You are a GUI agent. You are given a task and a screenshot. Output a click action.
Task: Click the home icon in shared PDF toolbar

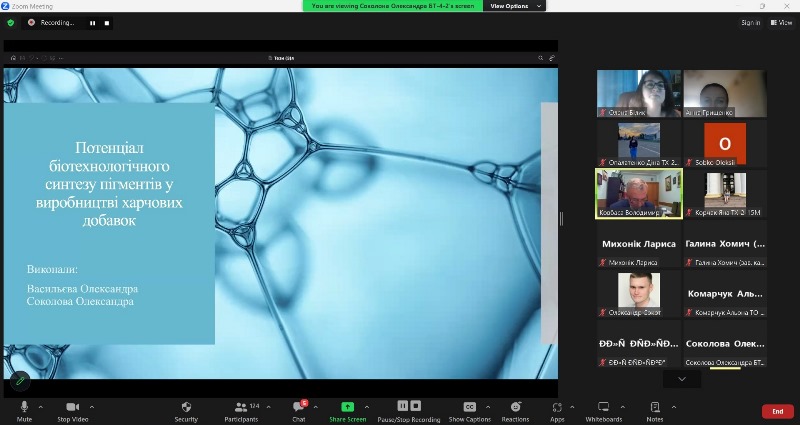click(x=13, y=58)
